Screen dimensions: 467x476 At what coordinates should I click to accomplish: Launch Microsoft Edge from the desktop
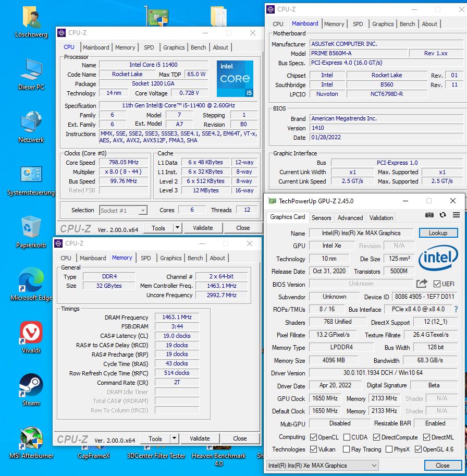(31, 279)
